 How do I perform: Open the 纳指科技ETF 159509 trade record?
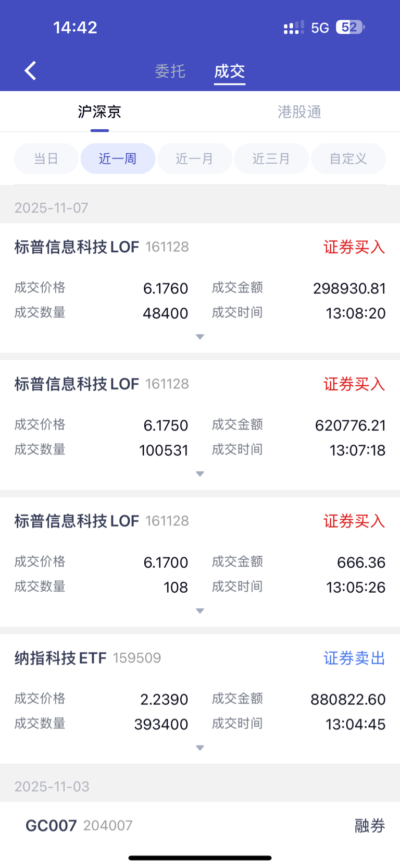[87, 658]
